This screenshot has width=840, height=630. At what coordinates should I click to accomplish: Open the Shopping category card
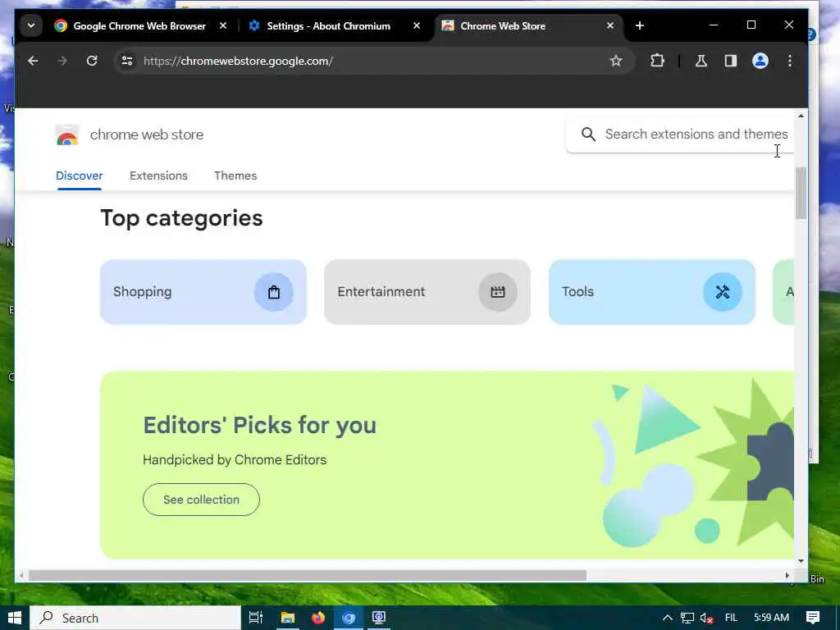pyautogui.click(x=203, y=292)
